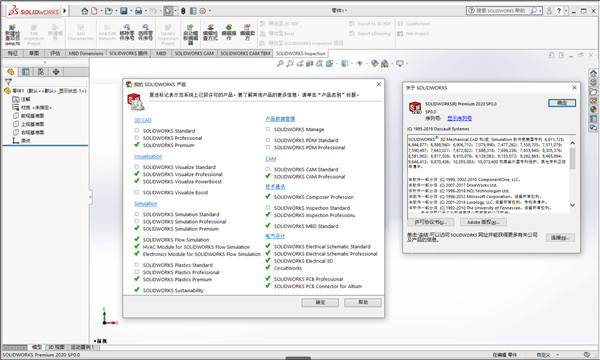
Task: Open File Properties icon in top toolbar
Action: 193,11
